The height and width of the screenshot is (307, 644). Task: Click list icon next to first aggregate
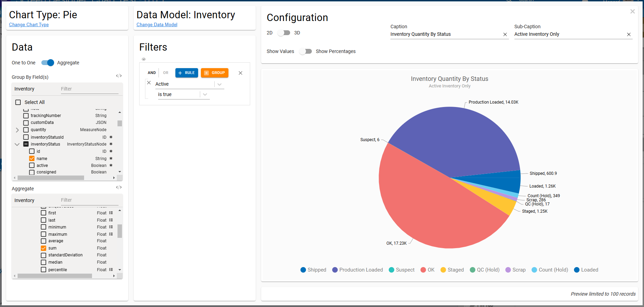click(111, 213)
